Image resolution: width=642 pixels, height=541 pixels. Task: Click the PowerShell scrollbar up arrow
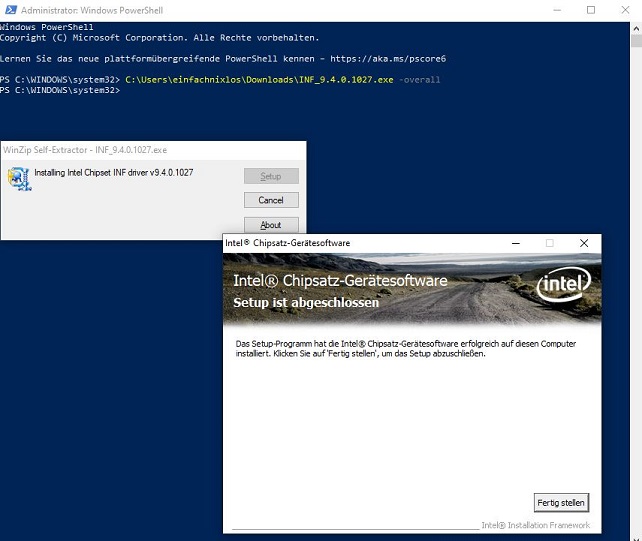(x=636, y=29)
